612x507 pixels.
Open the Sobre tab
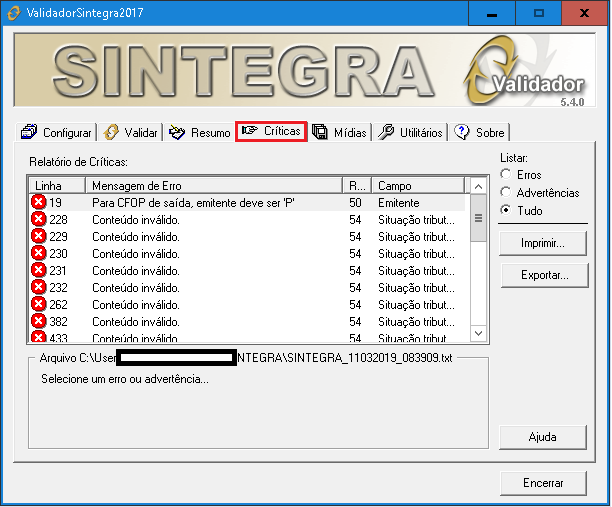480,132
